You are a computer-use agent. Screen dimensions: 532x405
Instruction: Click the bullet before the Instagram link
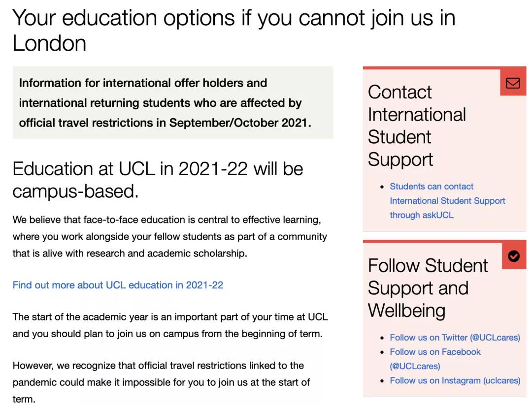pyautogui.click(x=382, y=381)
